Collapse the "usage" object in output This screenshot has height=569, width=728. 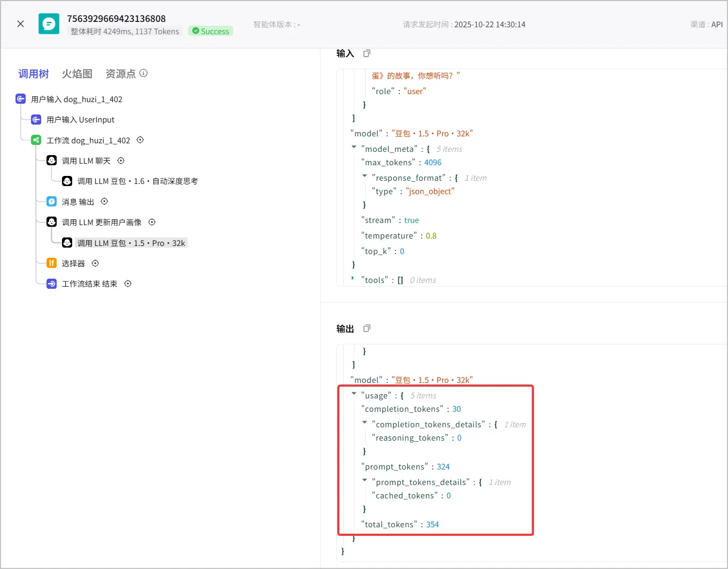(x=354, y=394)
